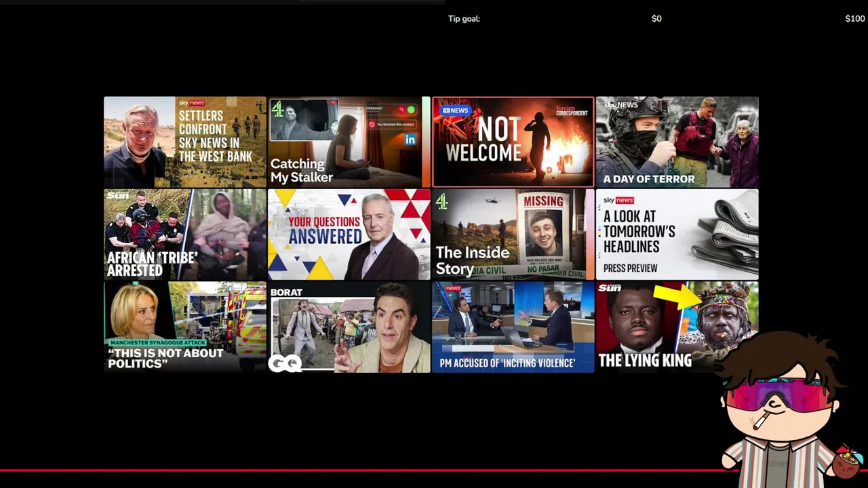The width and height of the screenshot is (868, 488).
Task: Open 'This Is Not About Politics' video
Action: (x=184, y=327)
